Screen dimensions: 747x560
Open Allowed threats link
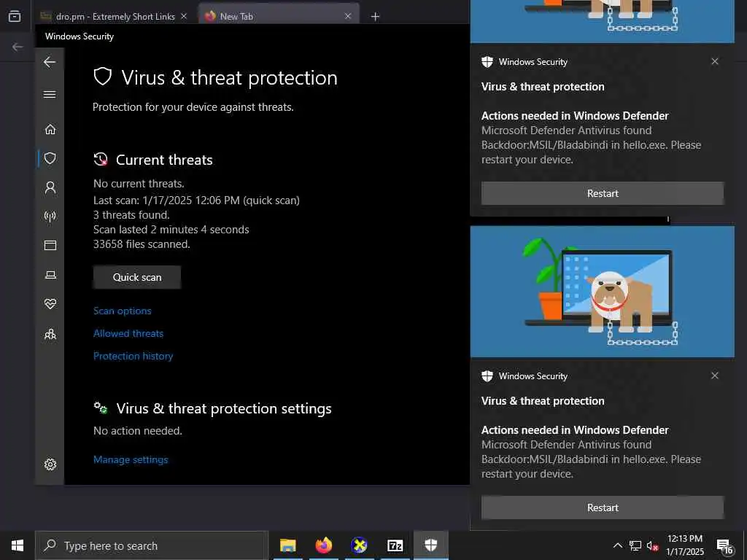[x=128, y=333]
